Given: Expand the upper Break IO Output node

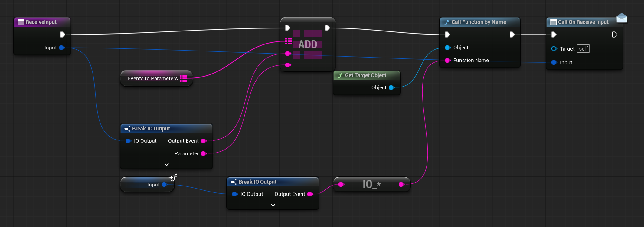Looking at the screenshot, I should (166, 165).
